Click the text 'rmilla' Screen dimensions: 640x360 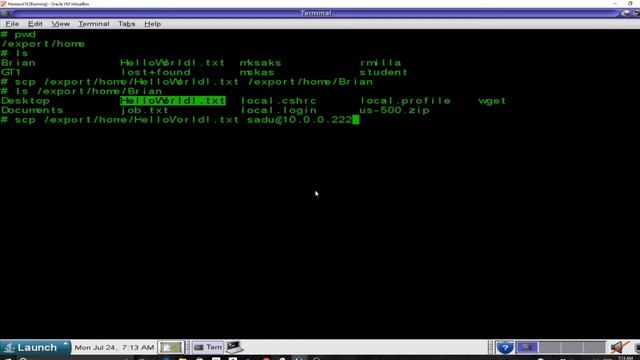(380, 63)
